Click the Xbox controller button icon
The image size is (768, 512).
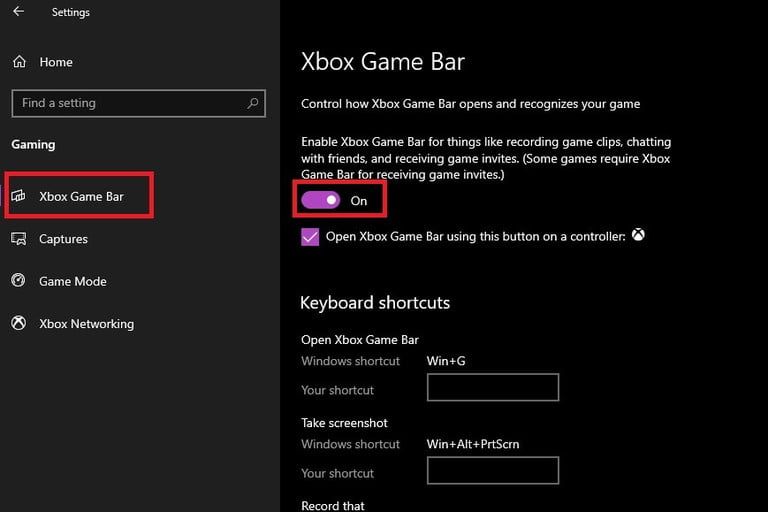pos(638,235)
